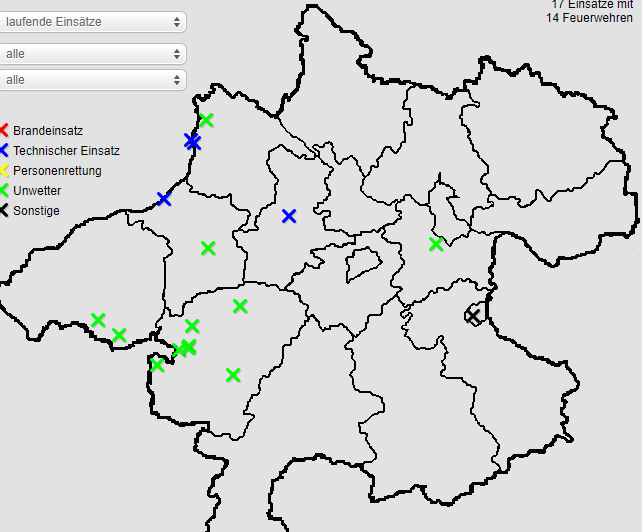642x532 pixels.
Task: Open the 'laufende Einsätze' dropdown
Action: [93, 21]
